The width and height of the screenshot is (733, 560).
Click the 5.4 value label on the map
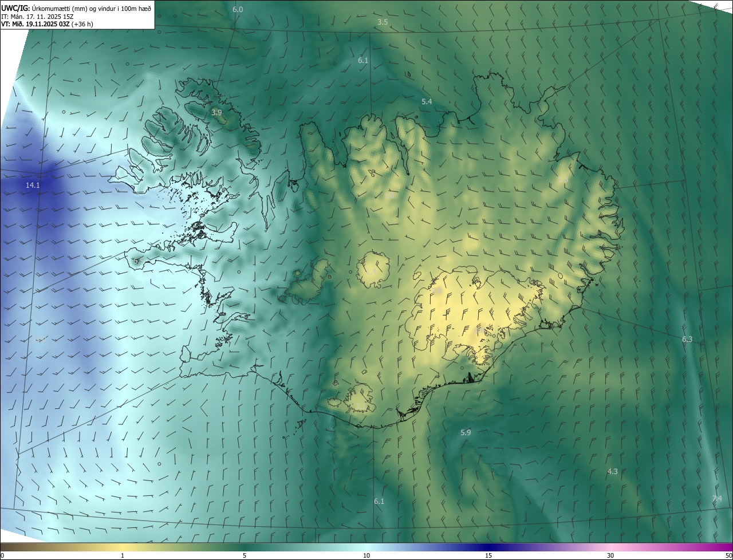coord(427,102)
